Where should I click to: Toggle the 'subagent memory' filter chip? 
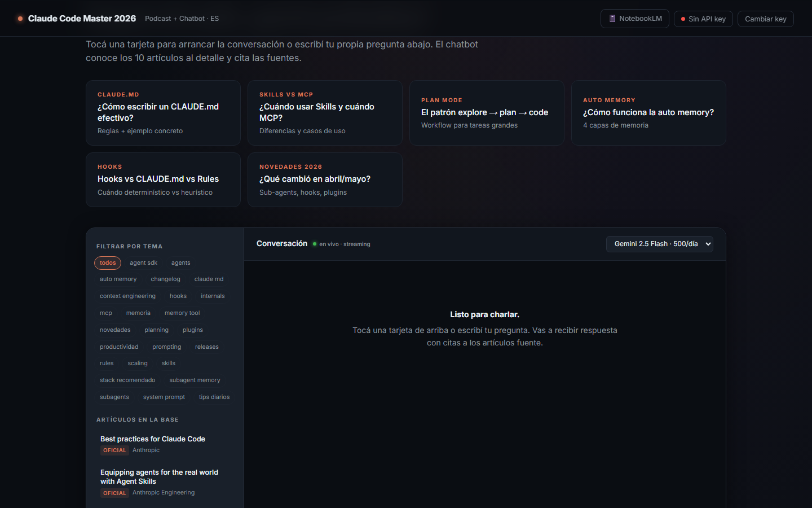(195, 380)
